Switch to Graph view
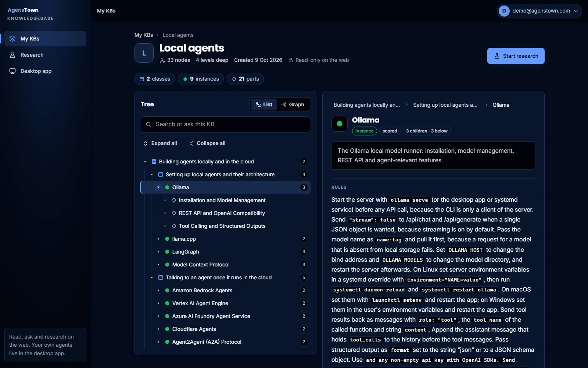 (x=293, y=105)
